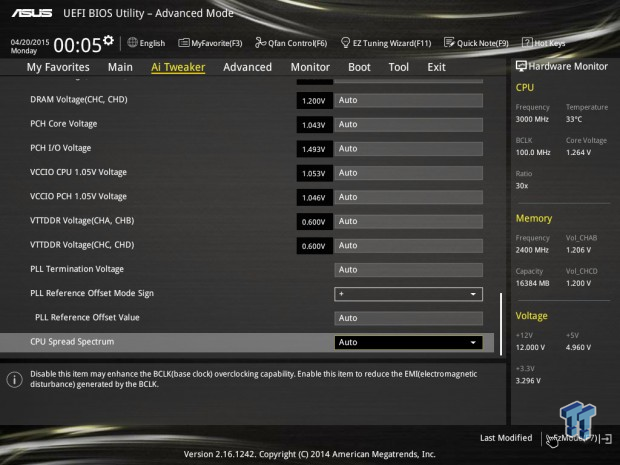Open Quick Note pencil icon
The image size is (620, 465).
pyautogui.click(x=449, y=43)
